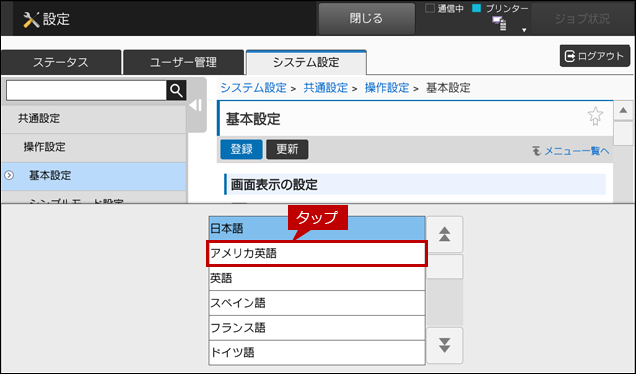This screenshot has width=636, height=374.
Task: Follow the システム設定 breadcrumb link
Action: 254,88
